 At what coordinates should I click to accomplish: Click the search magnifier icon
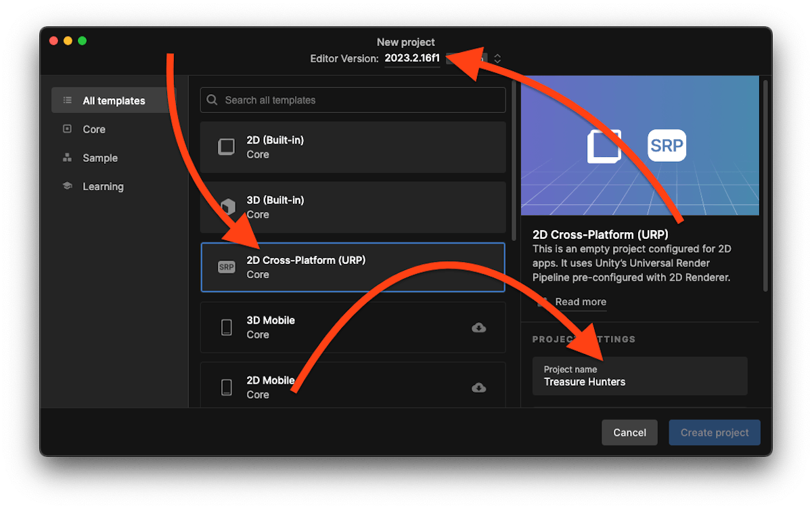coord(212,100)
